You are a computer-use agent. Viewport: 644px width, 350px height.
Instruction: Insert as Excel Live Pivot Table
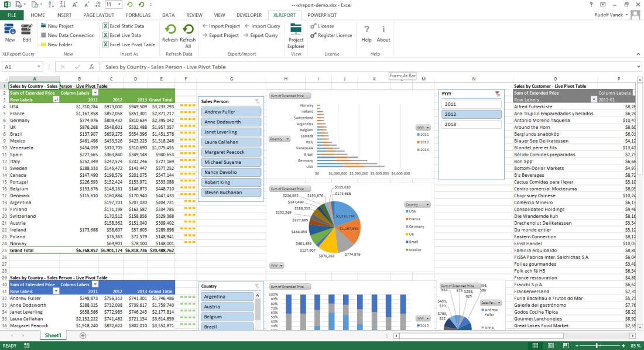(x=129, y=44)
